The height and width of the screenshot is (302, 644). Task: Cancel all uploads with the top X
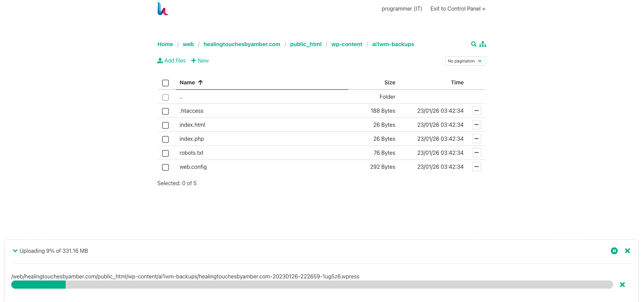coord(628,251)
